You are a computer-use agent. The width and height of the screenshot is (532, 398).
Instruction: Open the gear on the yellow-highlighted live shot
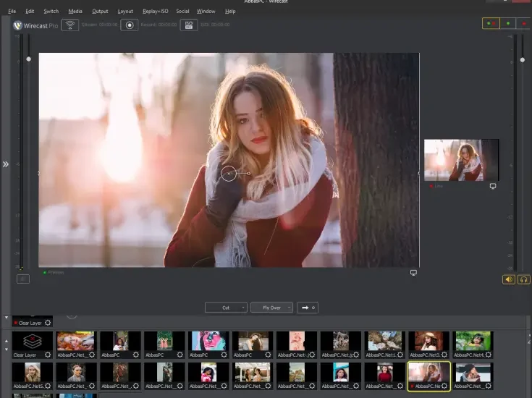(x=444, y=386)
